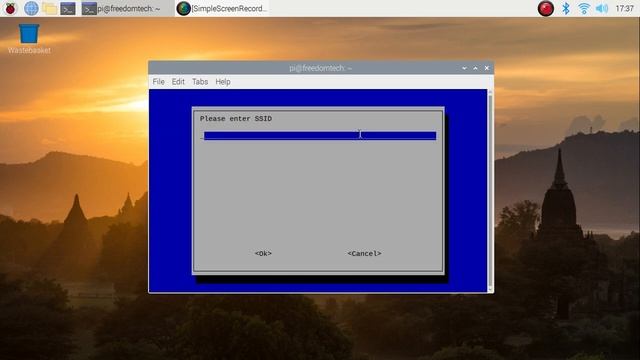Open the terminal Edit menu
The width and height of the screenshot is (640, 360).
click(x=178, y=82)
